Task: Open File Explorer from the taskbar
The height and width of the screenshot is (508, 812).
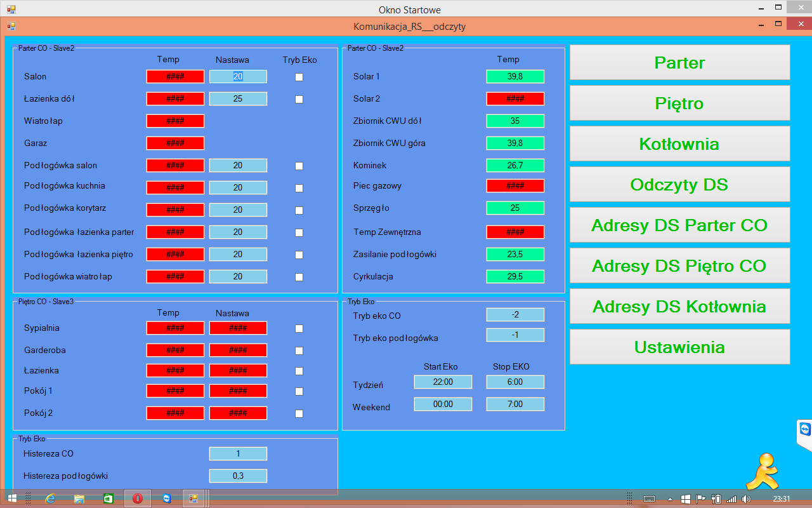Action: point(79,498)
